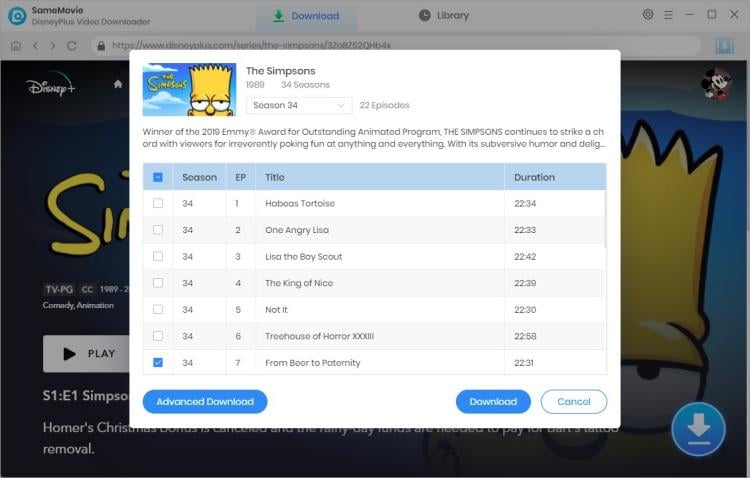Image resolution: width=750 pixels, height=478 pixels.
Task: Switch to the Library tab
Action: tap(444, 16)
